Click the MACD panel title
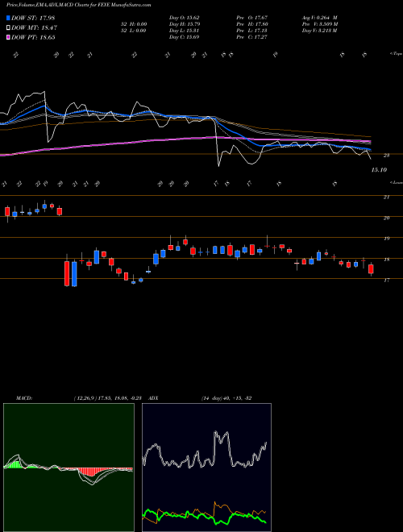The image size is (403, 532). tap(24, 398)
